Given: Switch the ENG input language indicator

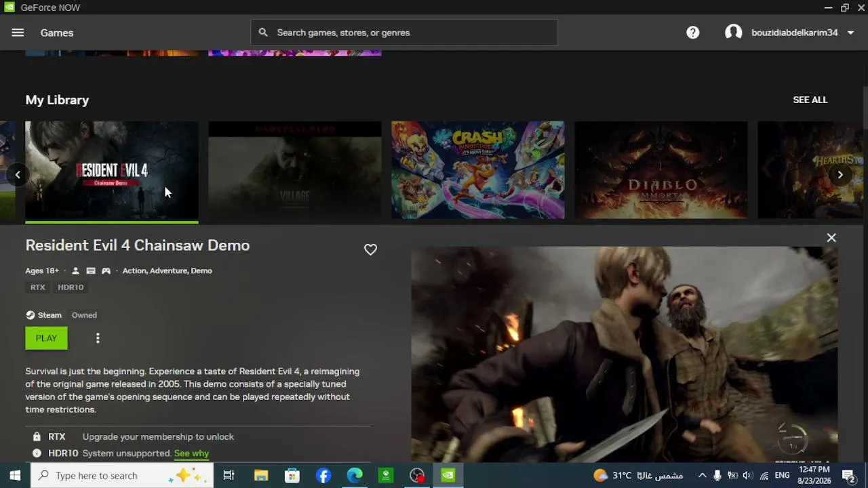Looking at the screenshot, I should (782, 475).
